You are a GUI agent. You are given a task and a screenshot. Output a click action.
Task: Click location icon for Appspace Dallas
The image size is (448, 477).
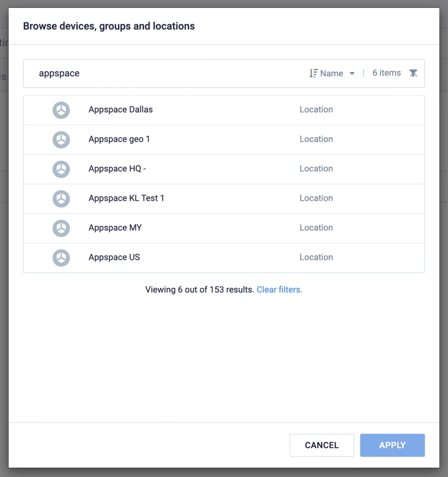click(x=61, y=110)
